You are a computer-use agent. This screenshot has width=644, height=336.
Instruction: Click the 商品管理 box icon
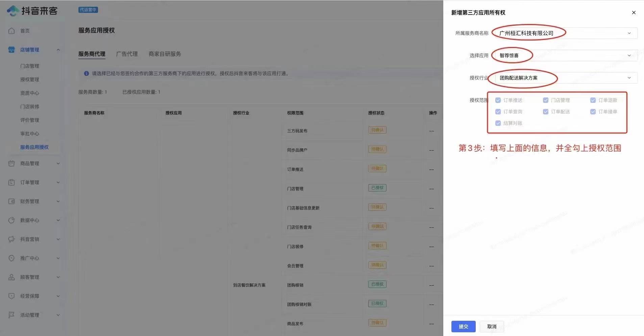point(11,163)
